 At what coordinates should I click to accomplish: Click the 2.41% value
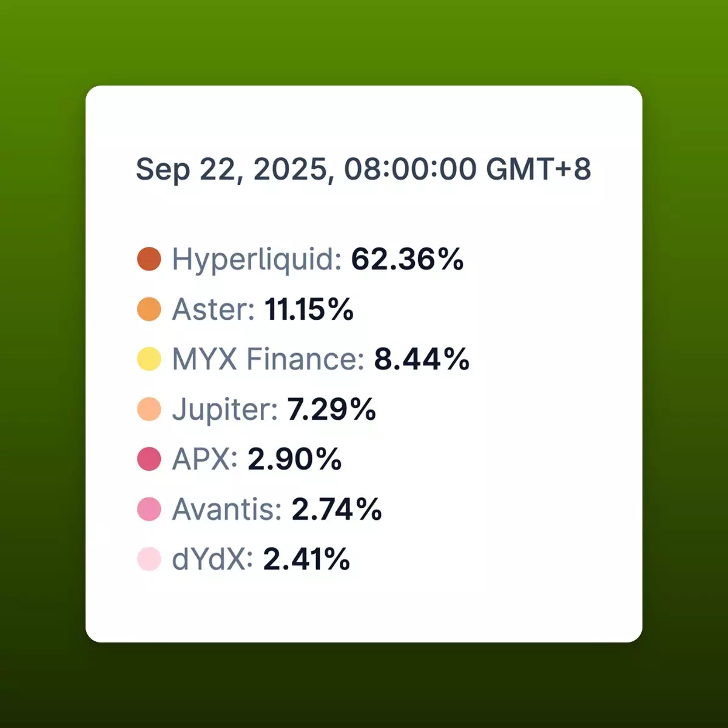tap(307, 559)
